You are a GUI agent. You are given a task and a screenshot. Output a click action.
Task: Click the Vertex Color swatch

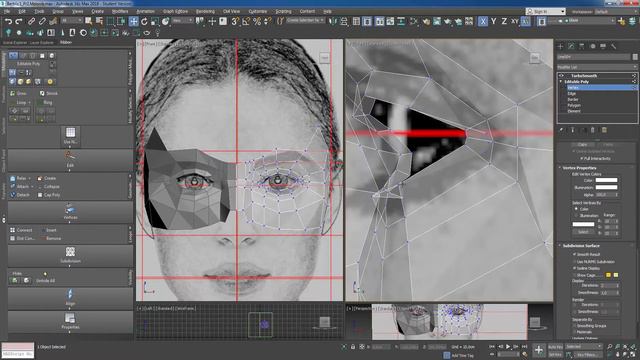point(606,180)
